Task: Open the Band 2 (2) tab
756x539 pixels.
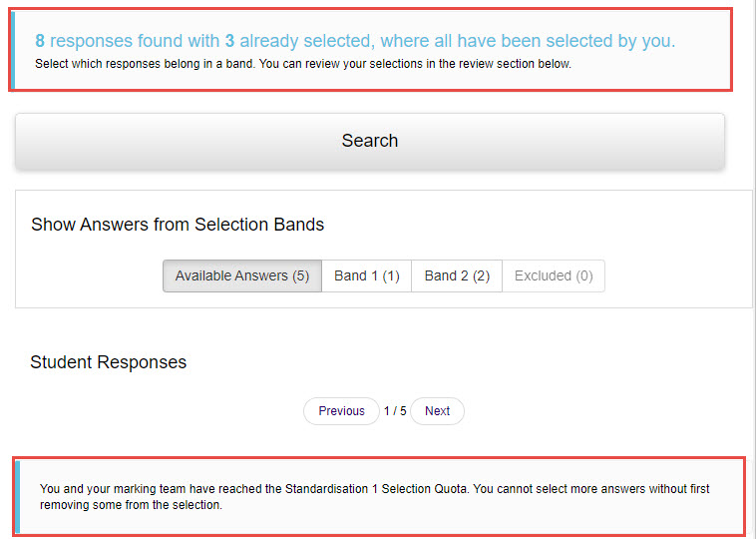Action: click(x=457, y=275)
